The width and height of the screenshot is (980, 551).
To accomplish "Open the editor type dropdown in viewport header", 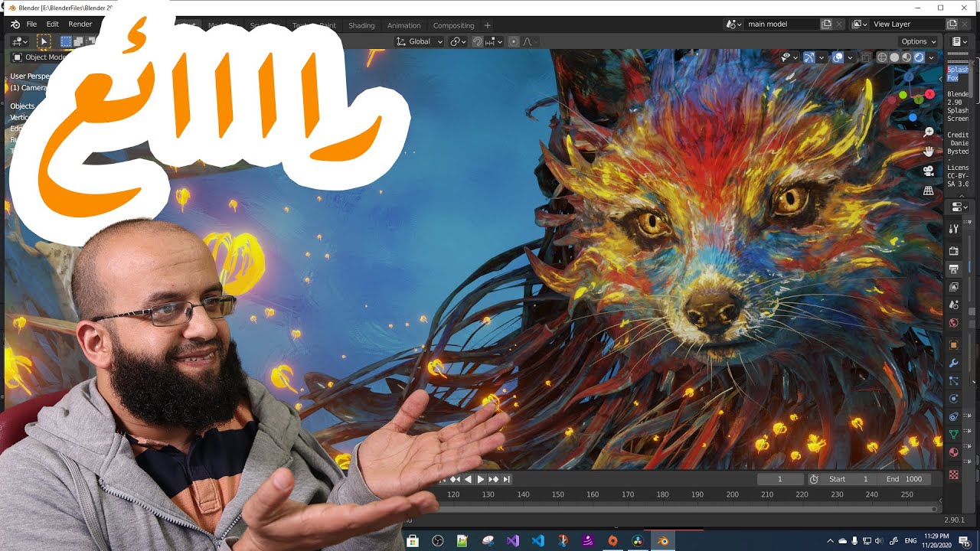I will 19,41.
